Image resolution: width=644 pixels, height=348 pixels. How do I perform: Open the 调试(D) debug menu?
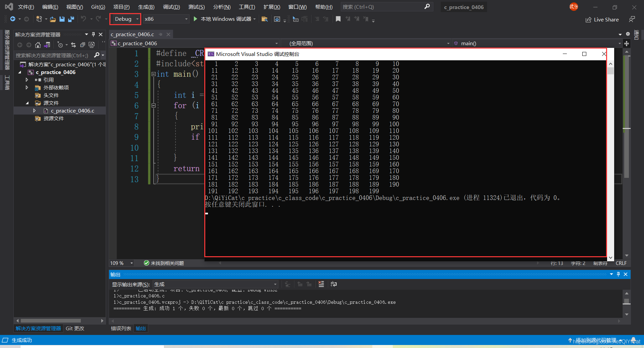[171, 7]
